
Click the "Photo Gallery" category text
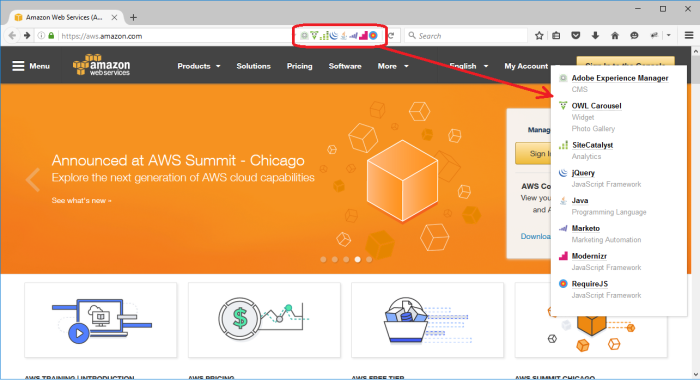[593, 129]
